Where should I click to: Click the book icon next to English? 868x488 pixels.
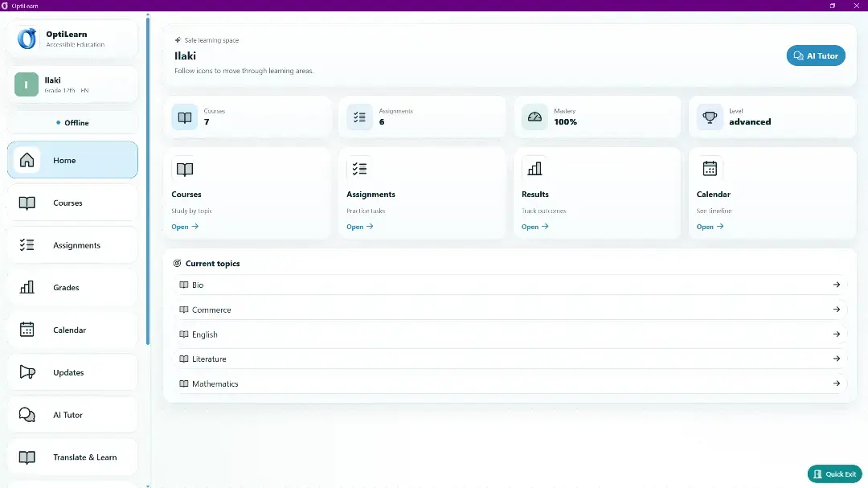click(x=184, y=334)
